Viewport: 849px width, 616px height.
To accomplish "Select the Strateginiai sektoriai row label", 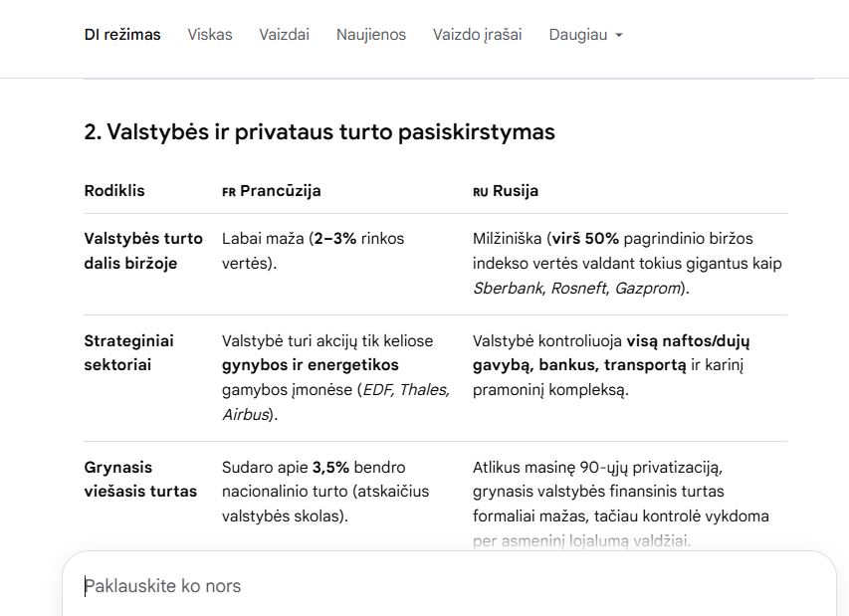I will click(x=128, y=353).
